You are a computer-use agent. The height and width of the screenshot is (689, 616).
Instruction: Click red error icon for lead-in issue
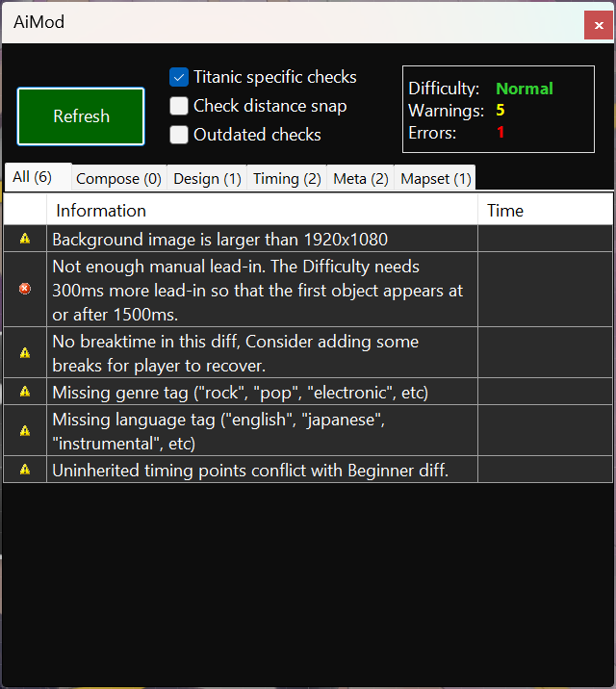click(x=25, y=289)
